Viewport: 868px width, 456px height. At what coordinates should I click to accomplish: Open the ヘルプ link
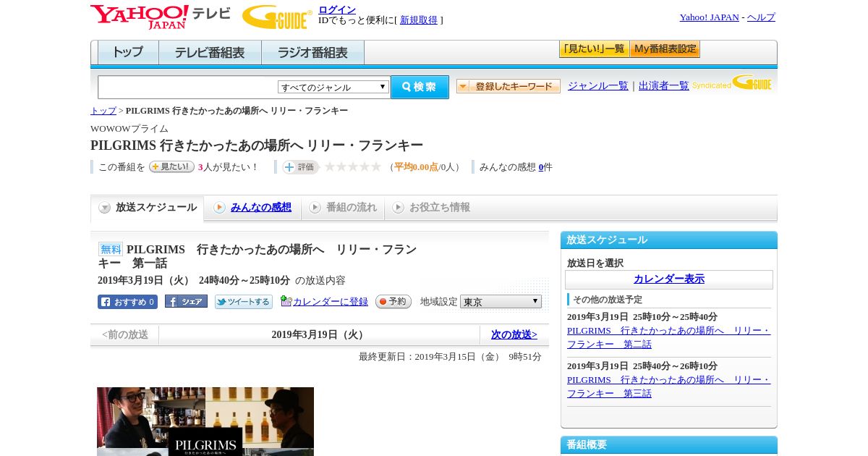tap(761, 17)
